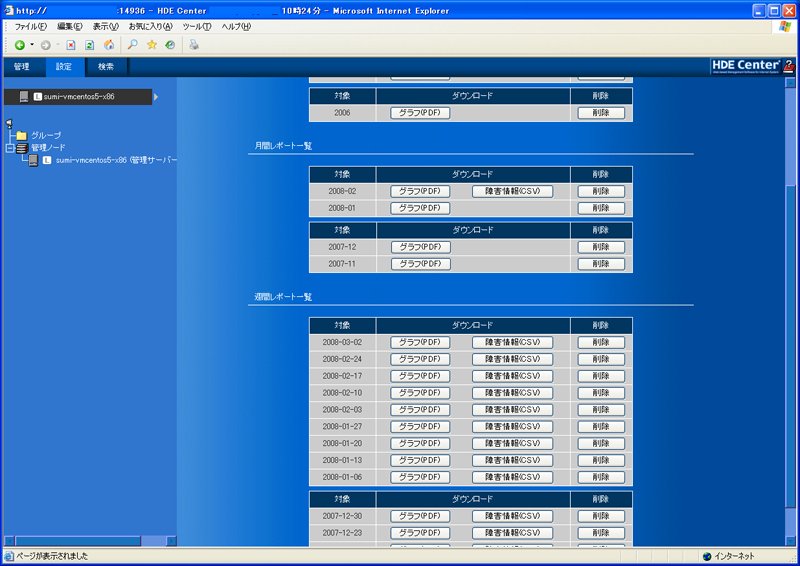Download グラフ(PDF) for 2006

[420, 113]
